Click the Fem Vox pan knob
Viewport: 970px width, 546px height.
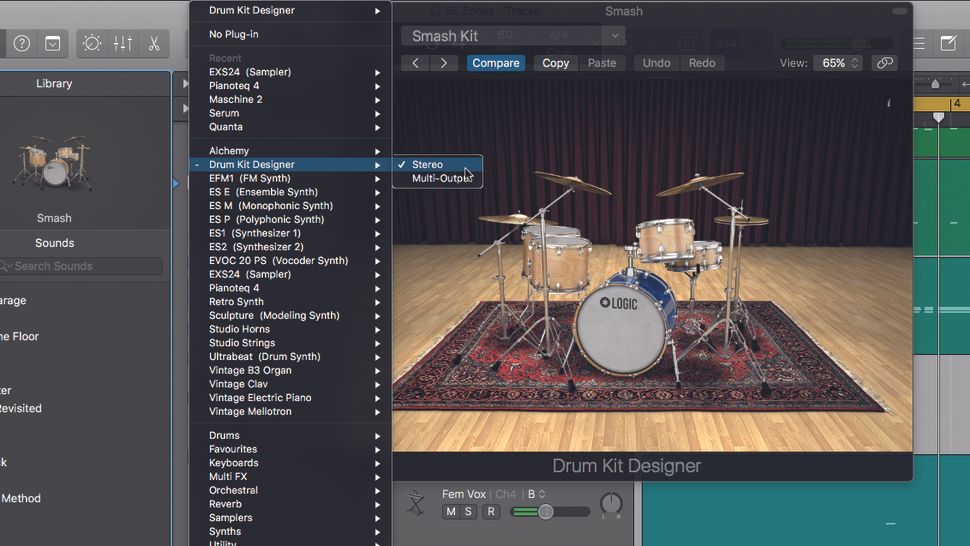611,503
